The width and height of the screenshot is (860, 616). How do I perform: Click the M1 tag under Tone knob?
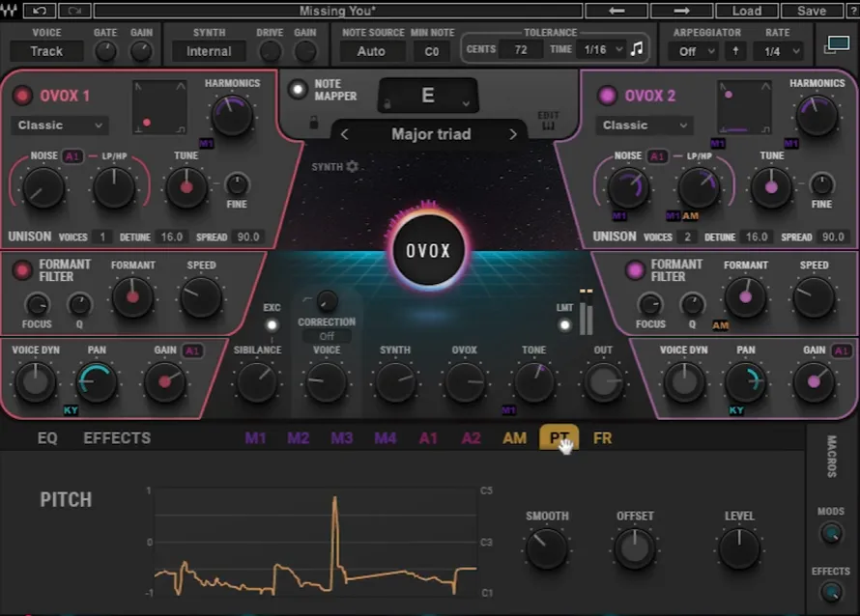click(508, 410)
